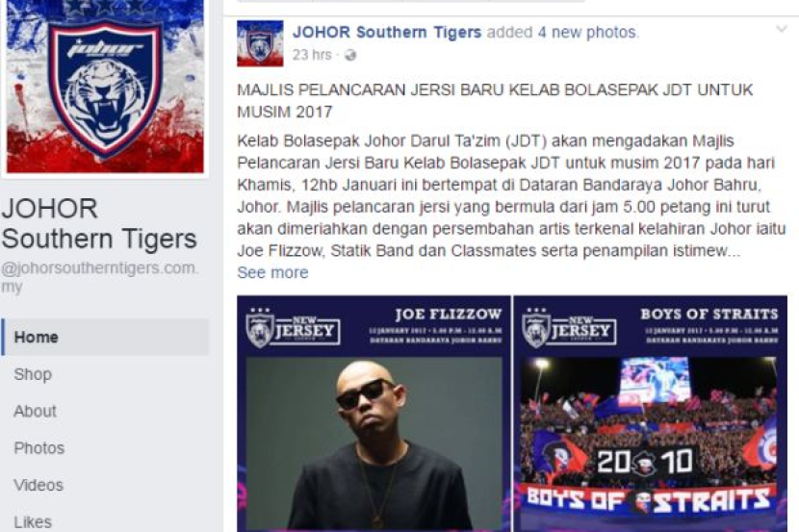This screenshot has height=532, width=799.
Task: Click the JOHOR Southern Tigers page title
Action: (x=99, y=223)
